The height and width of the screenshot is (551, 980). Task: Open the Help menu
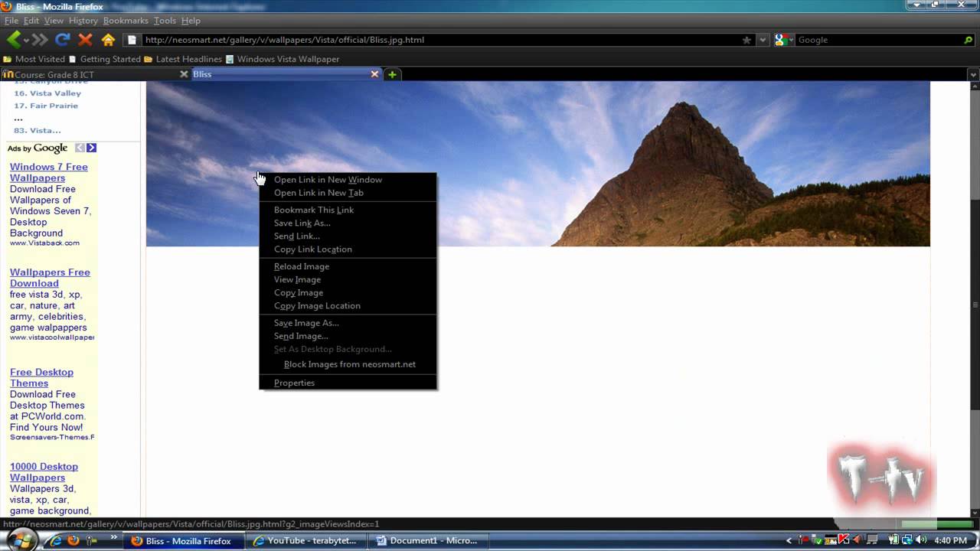pyautogui.click(x=191, y=21)
